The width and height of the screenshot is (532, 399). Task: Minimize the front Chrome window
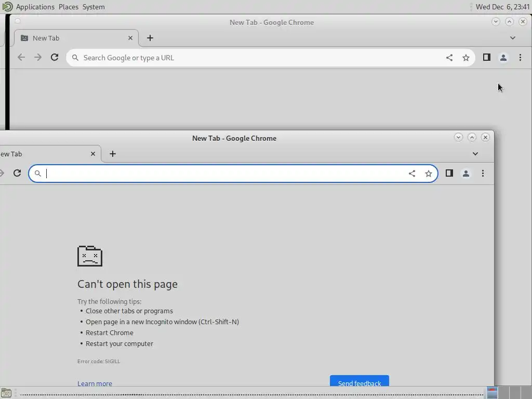458,137
